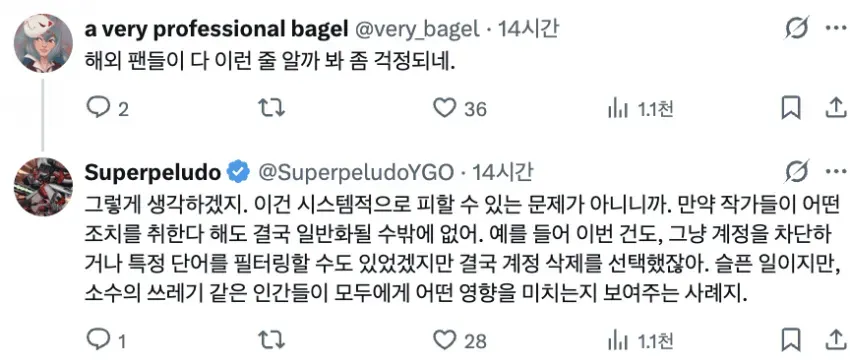Open more options for Superpeludo's tweet
This screenshot has width=850, height=364.
835,172
